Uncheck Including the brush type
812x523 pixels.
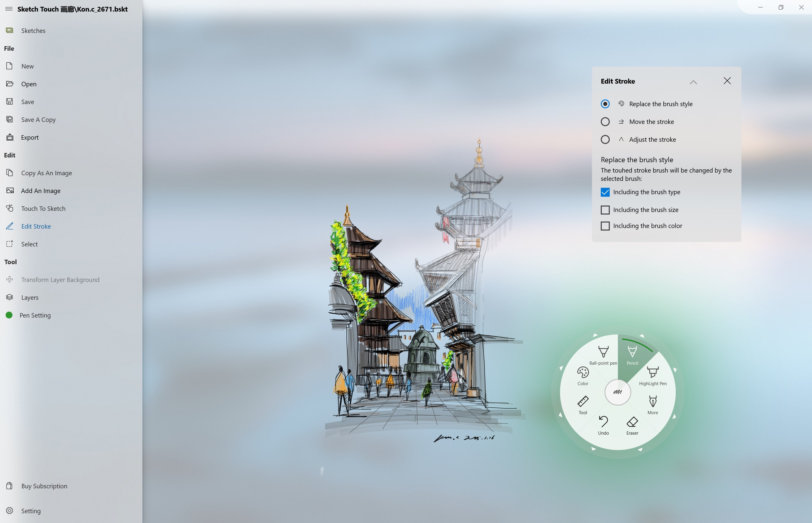click(605, 192)
